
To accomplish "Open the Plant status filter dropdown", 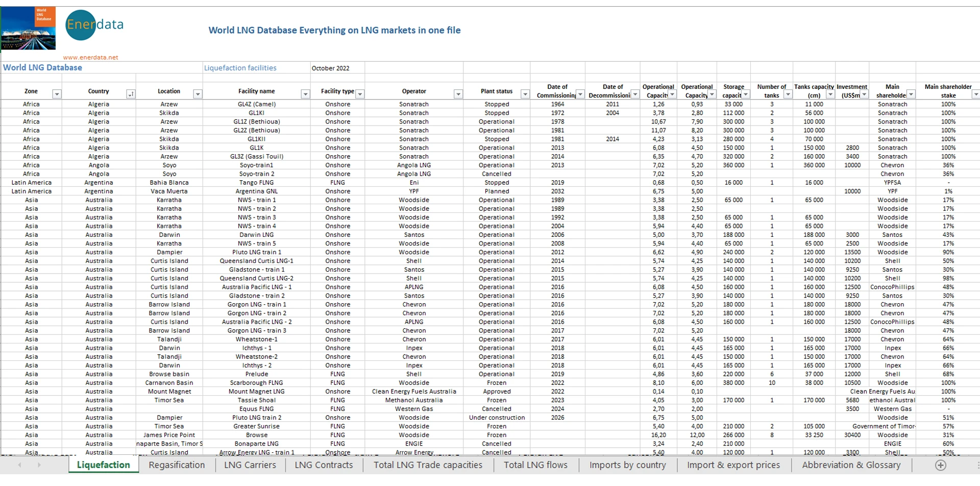I will click(x=525, y=94).
